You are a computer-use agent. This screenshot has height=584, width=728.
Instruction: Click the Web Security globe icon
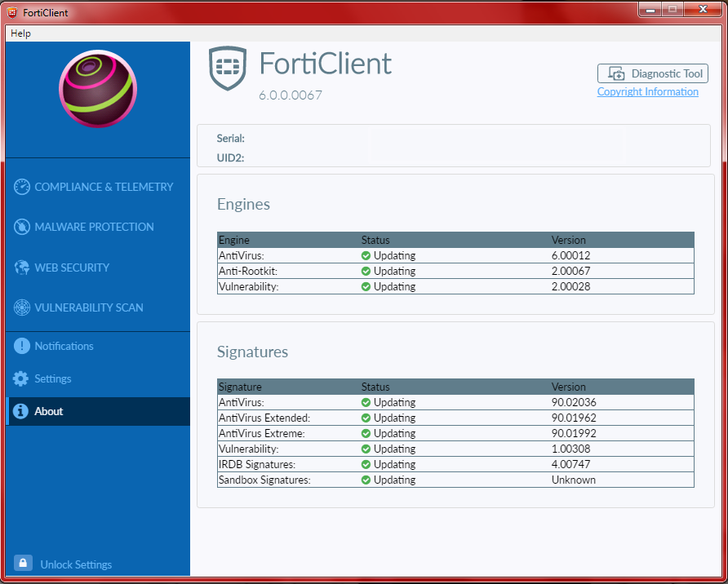(22, 268)
